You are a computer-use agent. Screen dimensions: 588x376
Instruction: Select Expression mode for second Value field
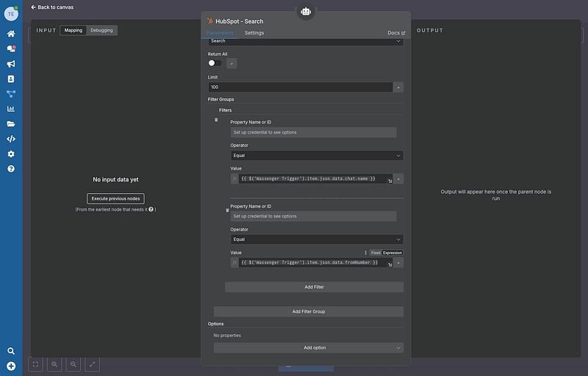pos(392,253)
